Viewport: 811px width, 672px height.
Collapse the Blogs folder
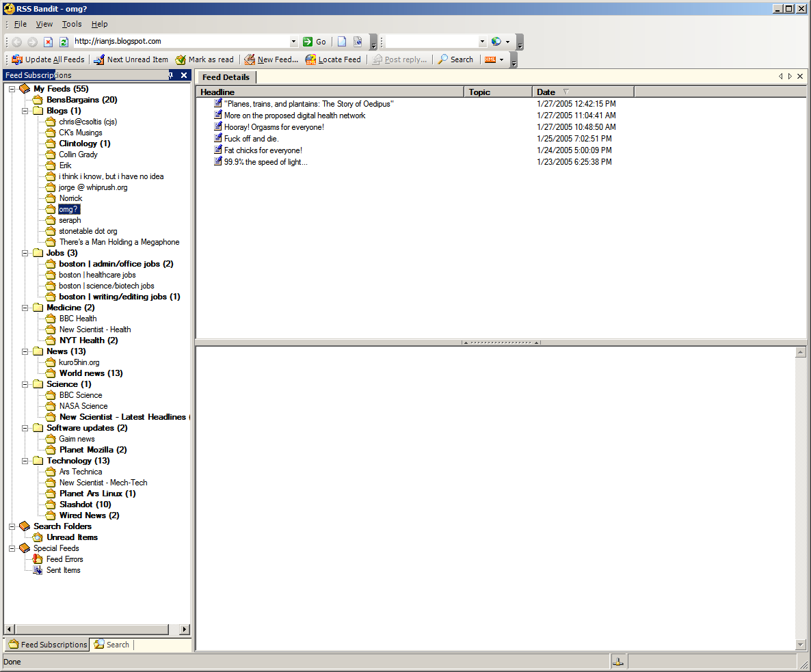click(25, 111)
